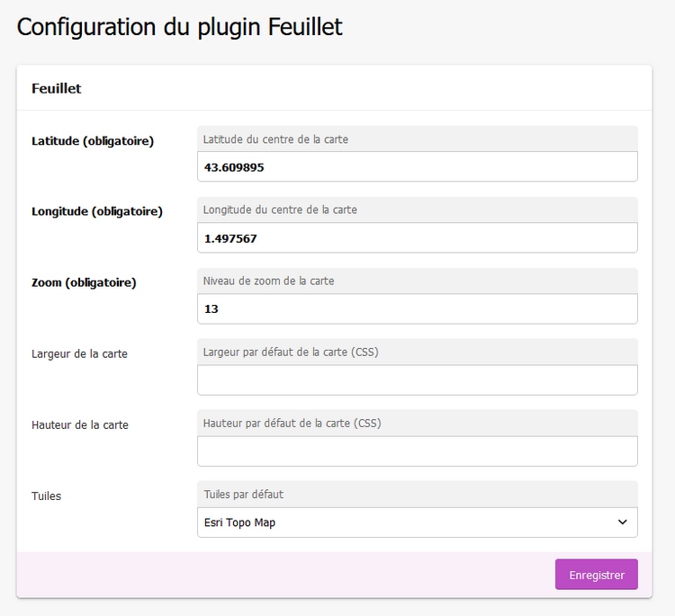Click the "Latitude du centre de la carte" hint

coord(275,139)
